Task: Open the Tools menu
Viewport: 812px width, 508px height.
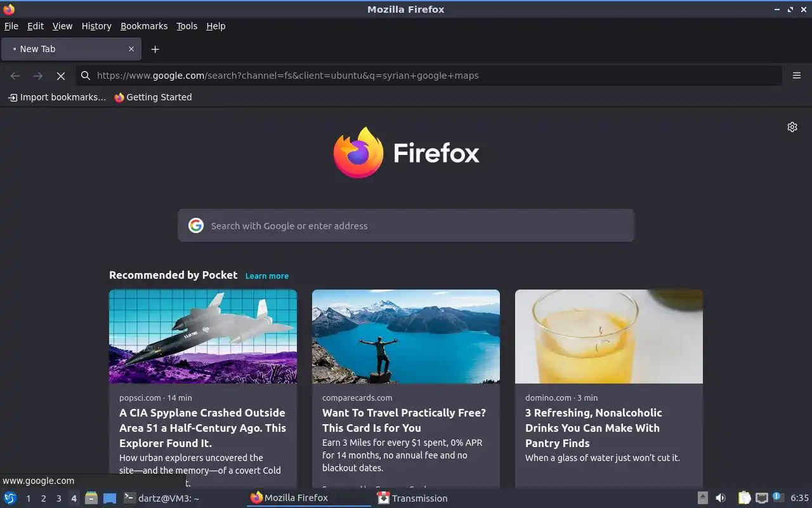Action: pyautogui.click(x=187, y=26)
